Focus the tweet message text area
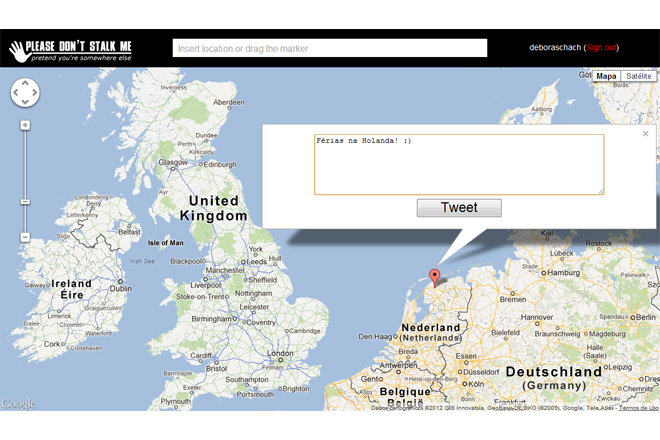Viewport: 660px width, 440px height. click(459, 165)
